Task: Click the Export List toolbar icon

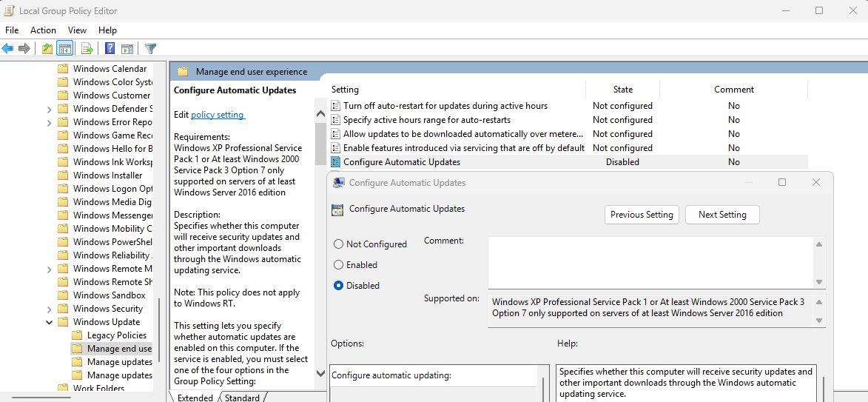Action: [x=87, y=49]
